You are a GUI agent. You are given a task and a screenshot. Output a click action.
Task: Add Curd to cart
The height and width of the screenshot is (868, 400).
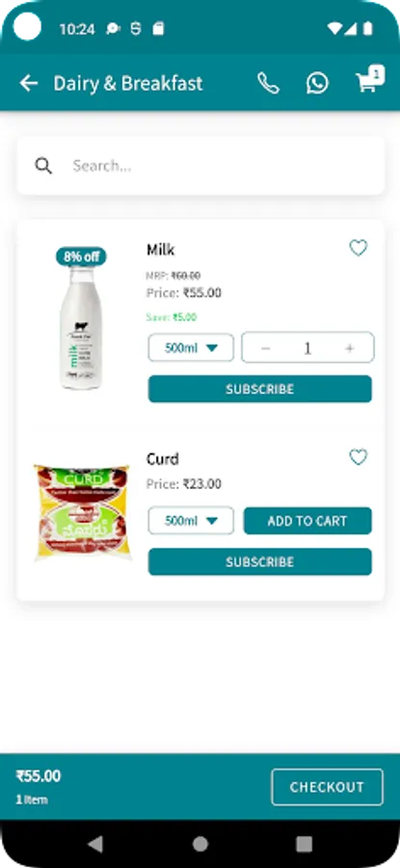(307, 521)
